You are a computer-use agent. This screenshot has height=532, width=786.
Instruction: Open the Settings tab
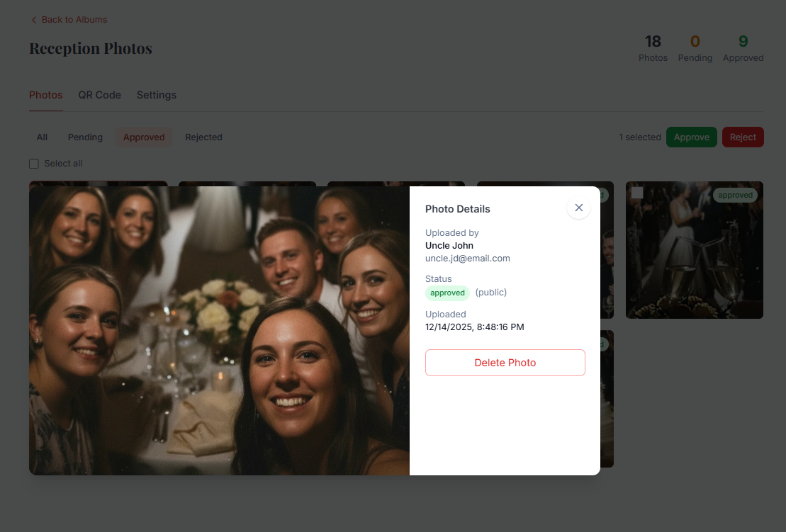click(157, 95)
